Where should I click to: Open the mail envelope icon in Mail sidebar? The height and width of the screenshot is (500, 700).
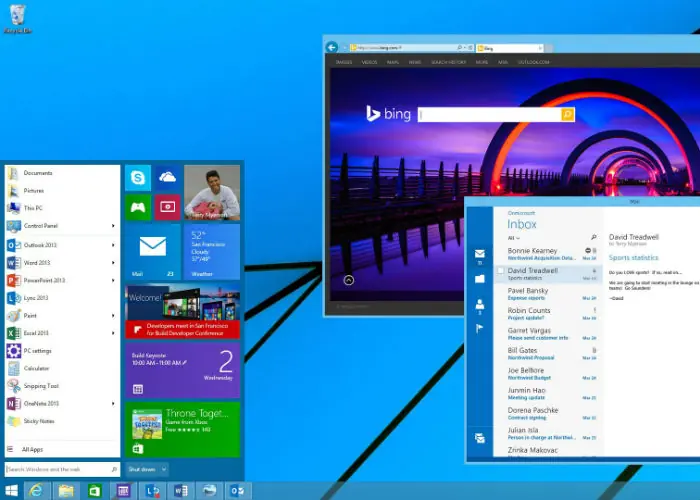tap(480, 254)
